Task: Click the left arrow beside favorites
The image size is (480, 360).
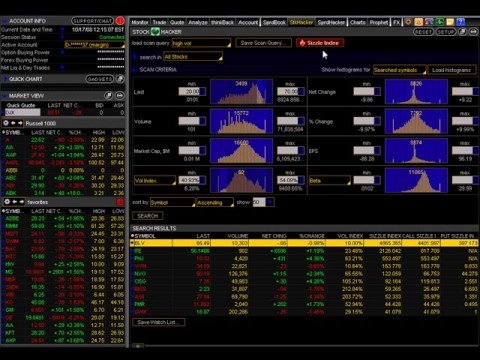Action: 15,202
